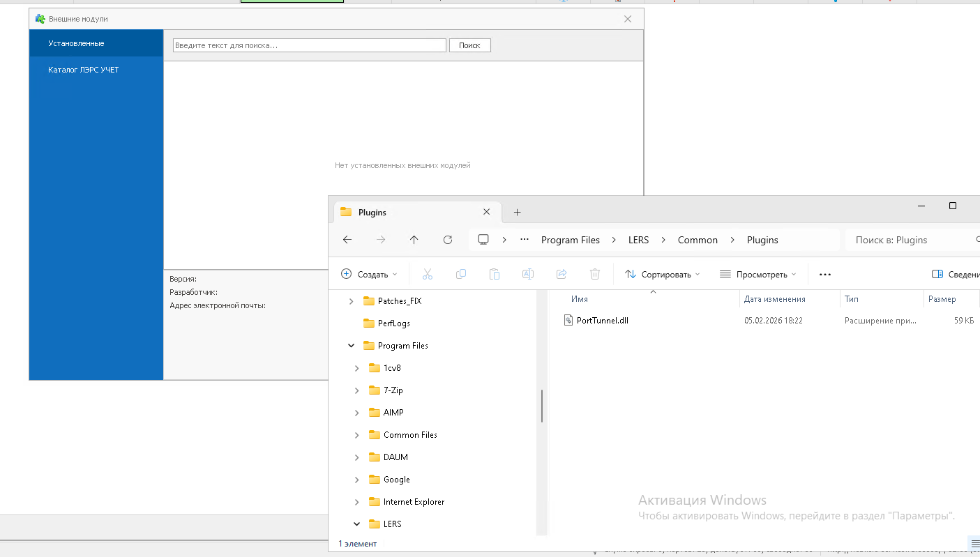Click the Cut scissors icon in Explorer toolbar
This screenshot has height=557, width=980.
coord(428,275)
